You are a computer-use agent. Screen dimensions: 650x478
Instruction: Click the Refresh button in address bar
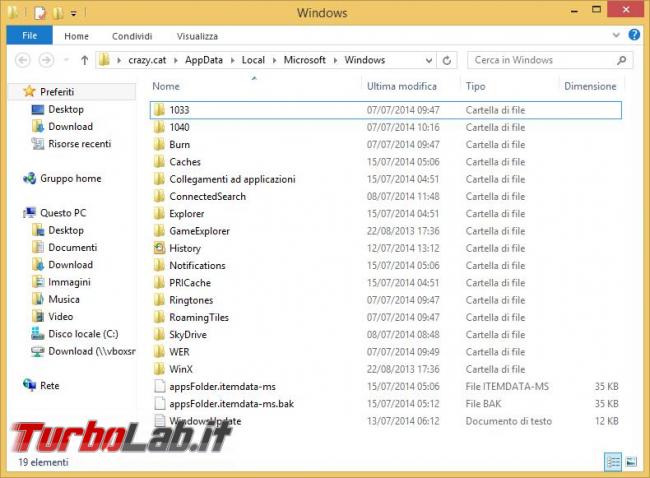pyautogui.click(x=446, y=61)
